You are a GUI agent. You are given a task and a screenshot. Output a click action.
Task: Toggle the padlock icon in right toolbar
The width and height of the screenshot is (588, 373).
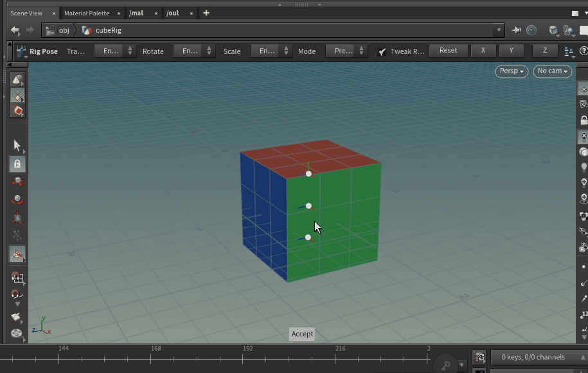(x=583, y=120)
